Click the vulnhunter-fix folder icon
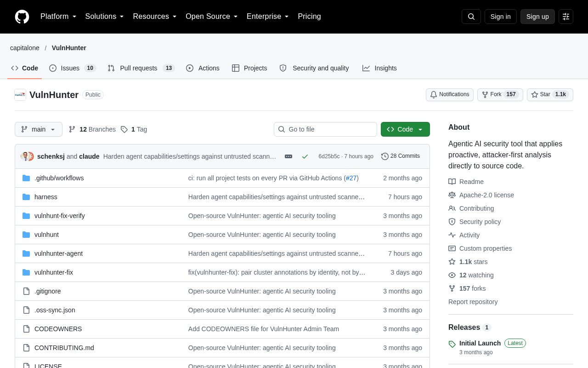Screen dimensions: 588x368 [x=26, y=272]
